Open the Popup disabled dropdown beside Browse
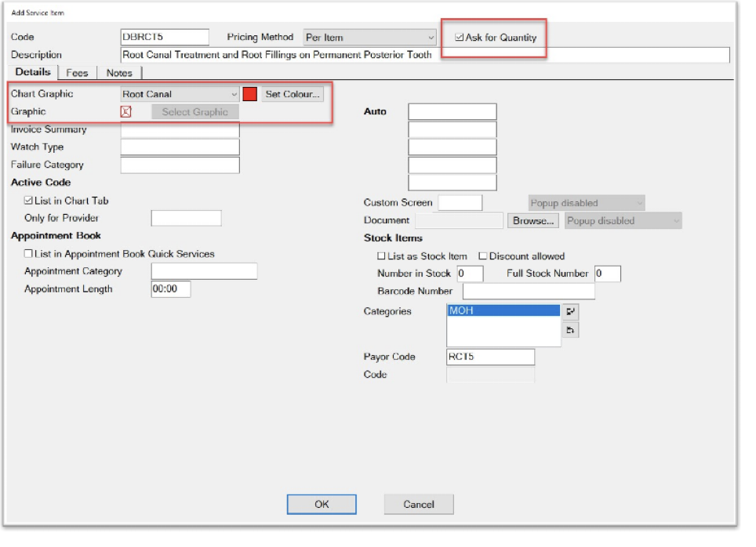 676,220
